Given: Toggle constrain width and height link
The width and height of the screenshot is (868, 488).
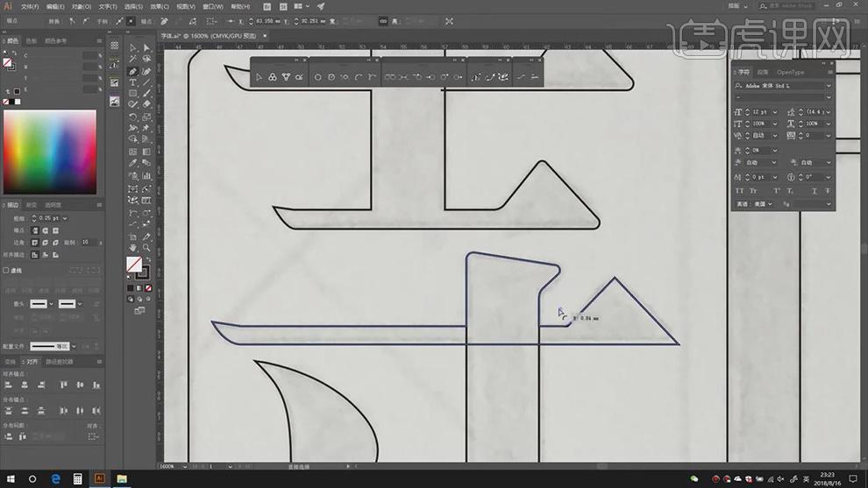Looking at the screenshot, I should pos(383,21).
